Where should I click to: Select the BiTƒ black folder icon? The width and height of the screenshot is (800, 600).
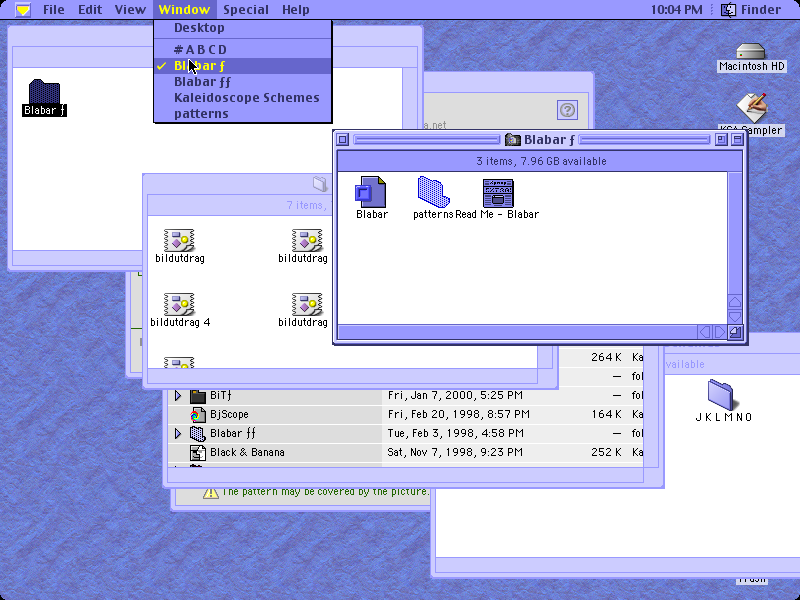[197, 395]
